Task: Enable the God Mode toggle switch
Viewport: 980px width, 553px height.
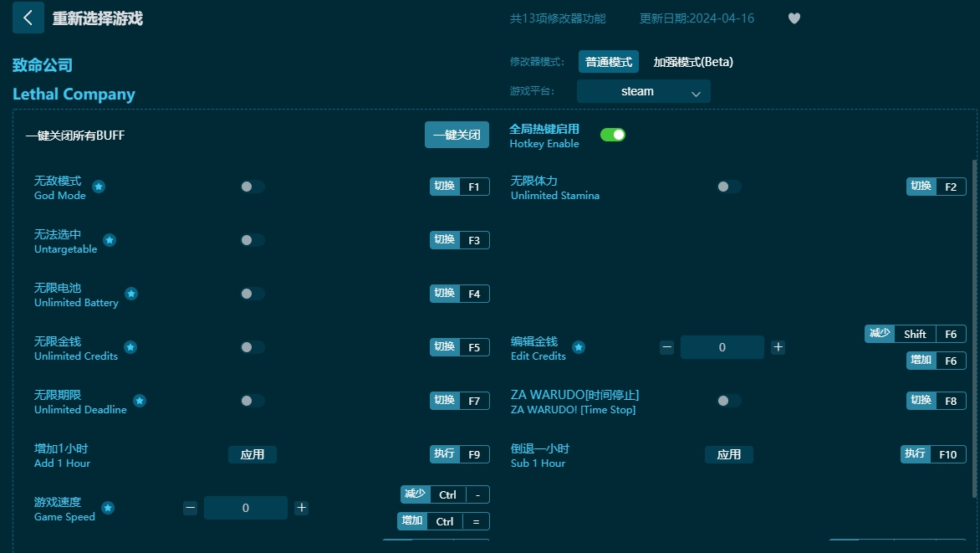Action: [x=252, y=187]
